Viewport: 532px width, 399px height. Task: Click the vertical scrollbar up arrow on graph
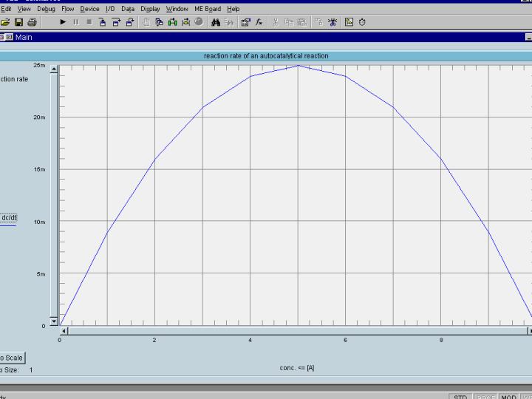click(x=53, y=68)
